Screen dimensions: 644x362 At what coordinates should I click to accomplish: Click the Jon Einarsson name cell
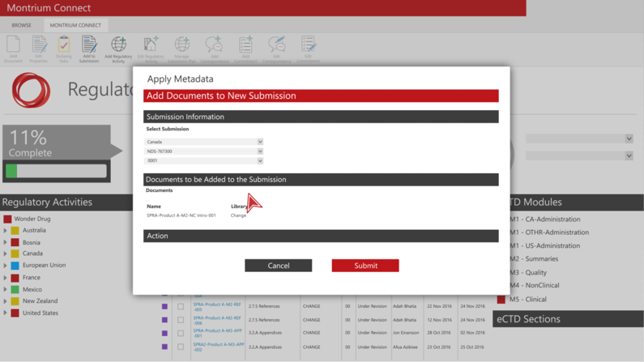(406, 333)
